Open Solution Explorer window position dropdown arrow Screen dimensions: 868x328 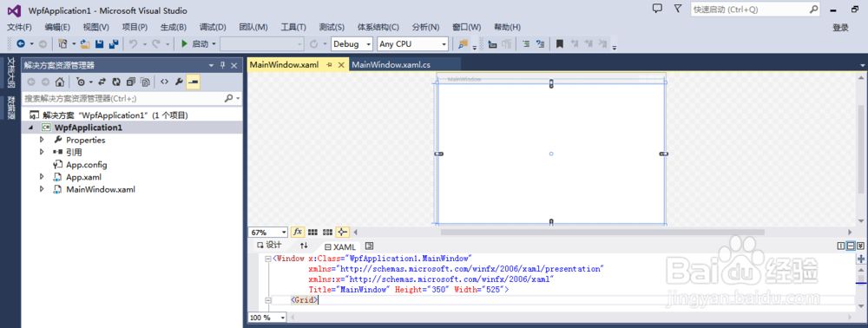[211, 65]
